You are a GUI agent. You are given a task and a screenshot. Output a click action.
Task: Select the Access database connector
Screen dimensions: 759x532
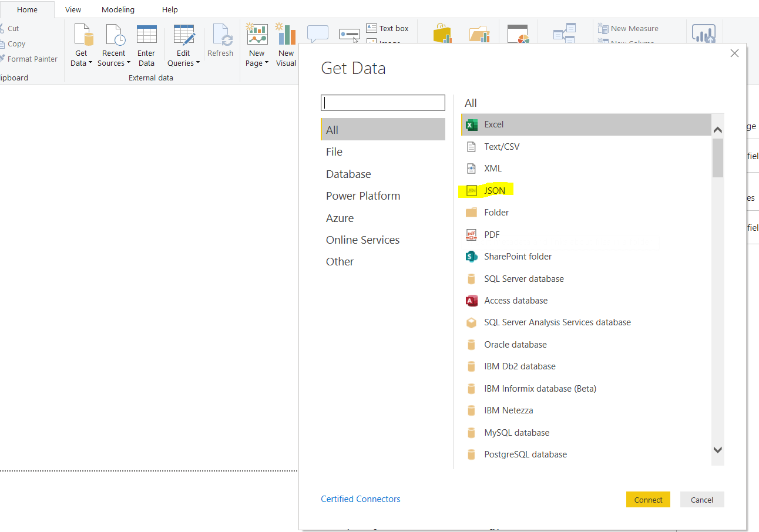pos(516,300)
